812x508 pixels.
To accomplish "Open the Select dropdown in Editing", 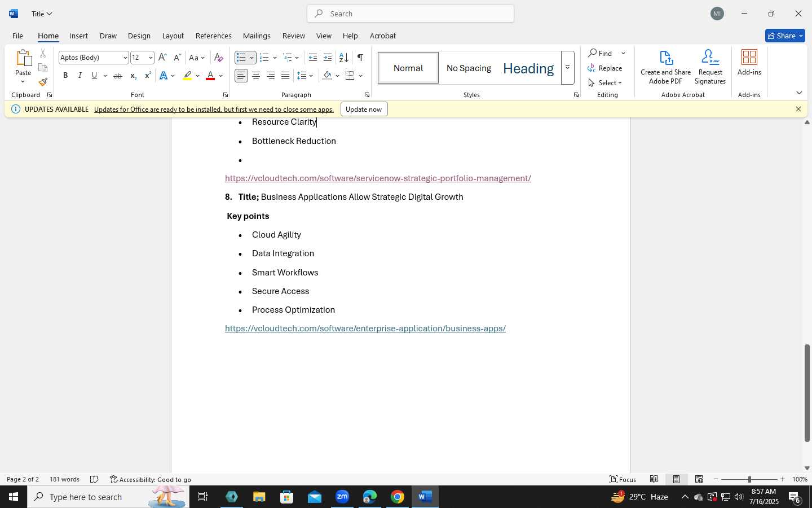I will pos(605,82).
